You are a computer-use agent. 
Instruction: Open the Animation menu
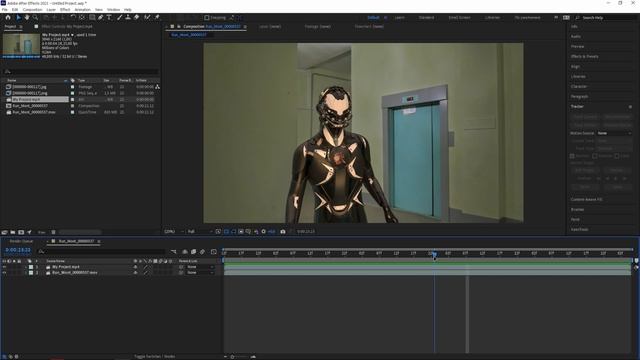point(82,9)
